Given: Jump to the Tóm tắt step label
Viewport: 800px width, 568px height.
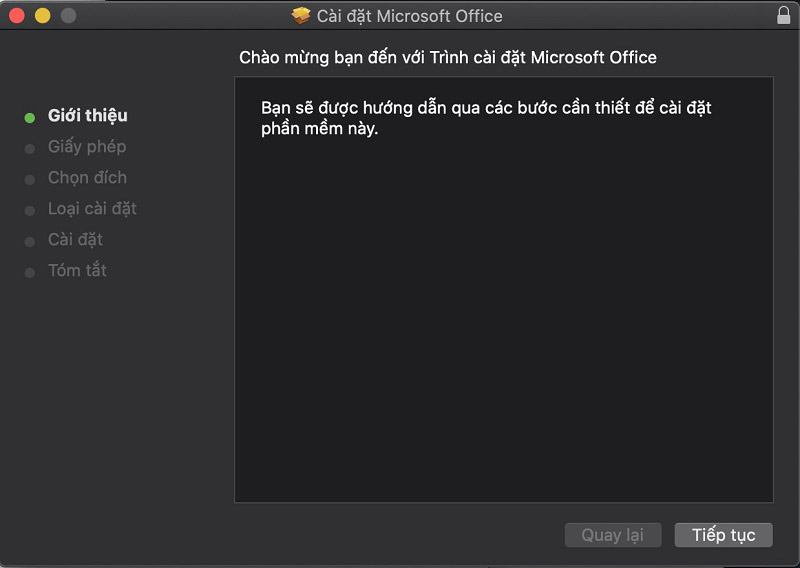Looking at the screenshot, I should tap(77, 271).
